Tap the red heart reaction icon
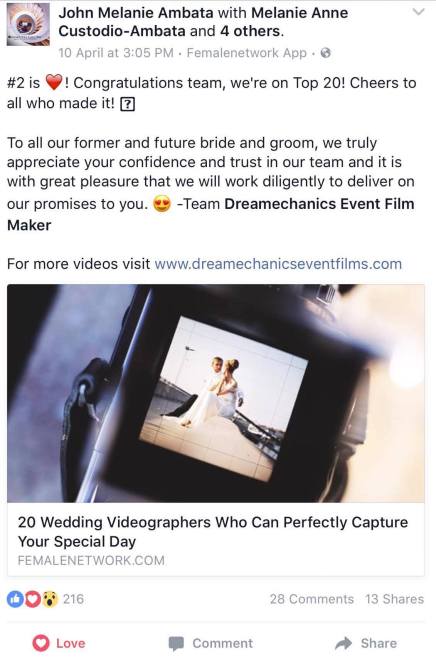Viewport: 436px width, 664px height. tap(33, 599)
